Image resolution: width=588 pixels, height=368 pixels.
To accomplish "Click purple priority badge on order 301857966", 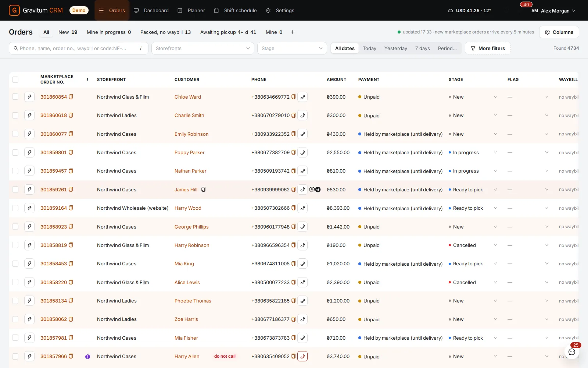I will click(x=87, y=357).
